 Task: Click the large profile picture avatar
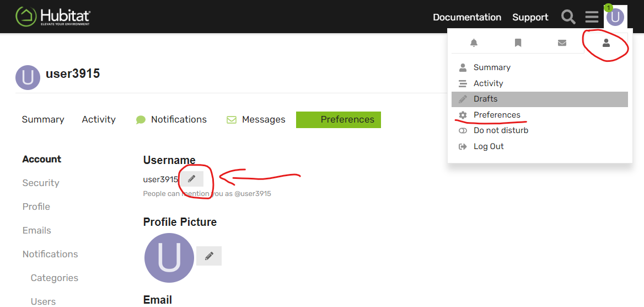(x=169, y=258)
